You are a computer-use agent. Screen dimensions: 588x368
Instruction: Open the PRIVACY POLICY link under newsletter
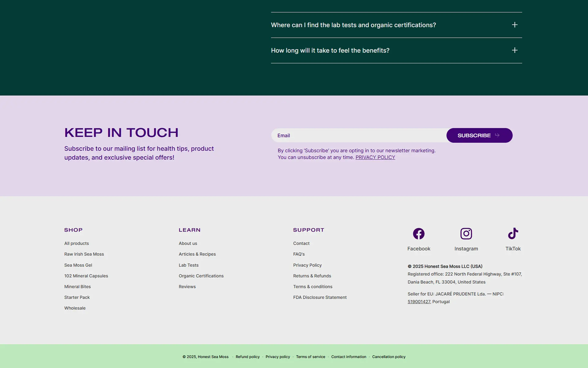[375, 157]
